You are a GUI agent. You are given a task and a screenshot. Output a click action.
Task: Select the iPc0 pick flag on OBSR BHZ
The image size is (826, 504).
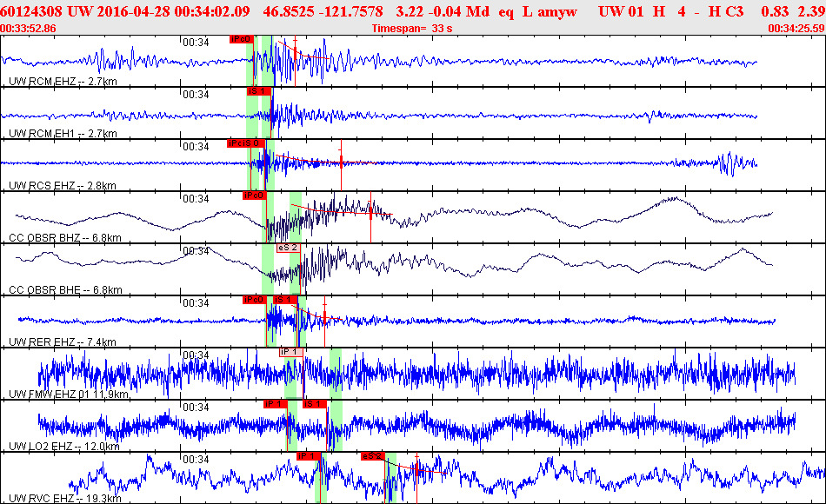pyautogui.click(x=255, y=196)
